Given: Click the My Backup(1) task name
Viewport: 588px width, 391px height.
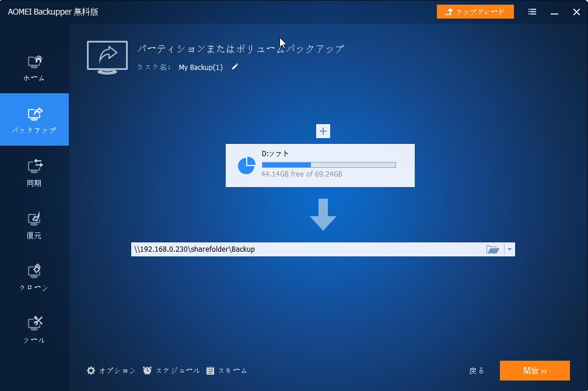Looking at the screenshot, I should (x=201, y=68).
